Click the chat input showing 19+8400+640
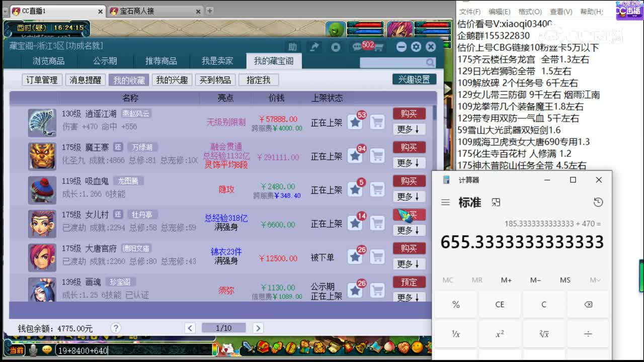This screenshot has width=644, height=362. click(x=126, y=351)
